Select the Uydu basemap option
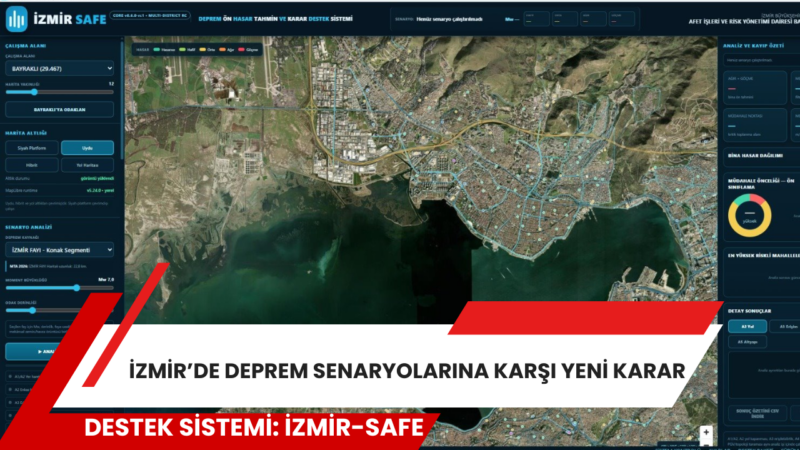Screen dimensions: 800x450 pos(87,148)
